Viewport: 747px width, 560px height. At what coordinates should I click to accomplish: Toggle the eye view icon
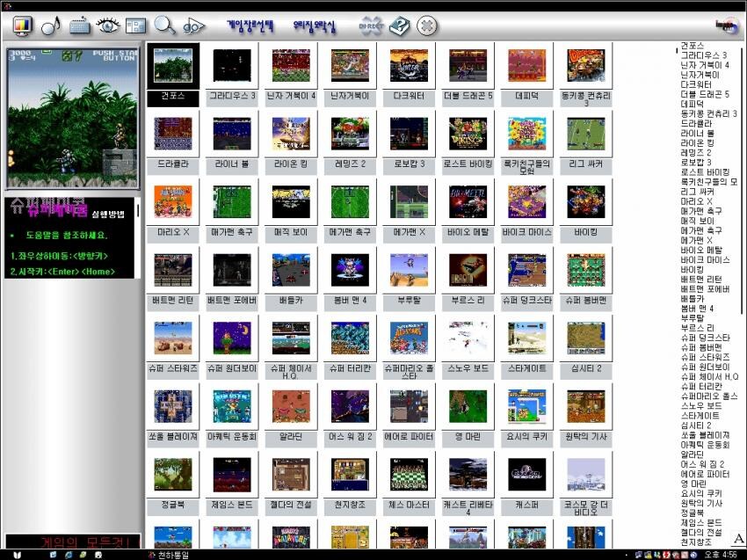(x=108, y=25)
